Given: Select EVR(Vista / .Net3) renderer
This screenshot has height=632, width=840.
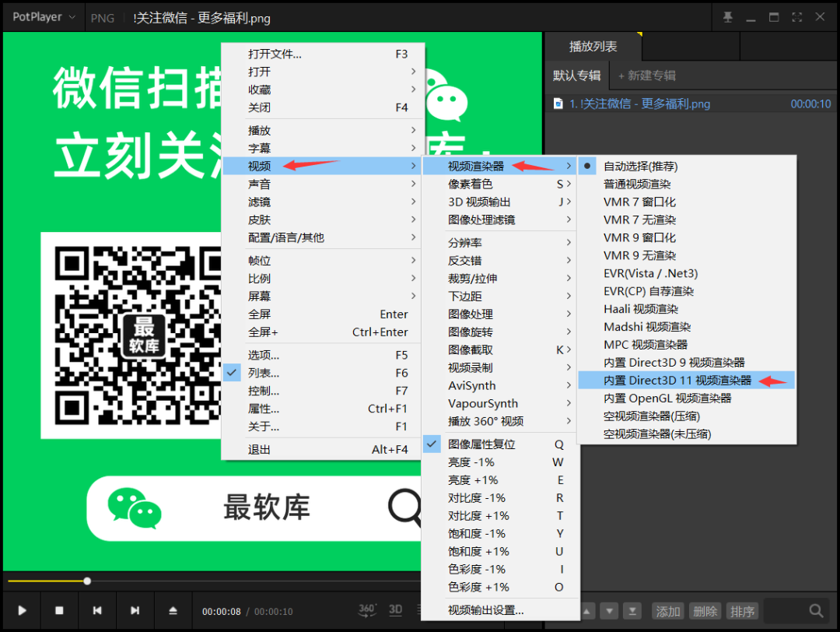Looking at the screenshot, I should [x=687, y=273].
